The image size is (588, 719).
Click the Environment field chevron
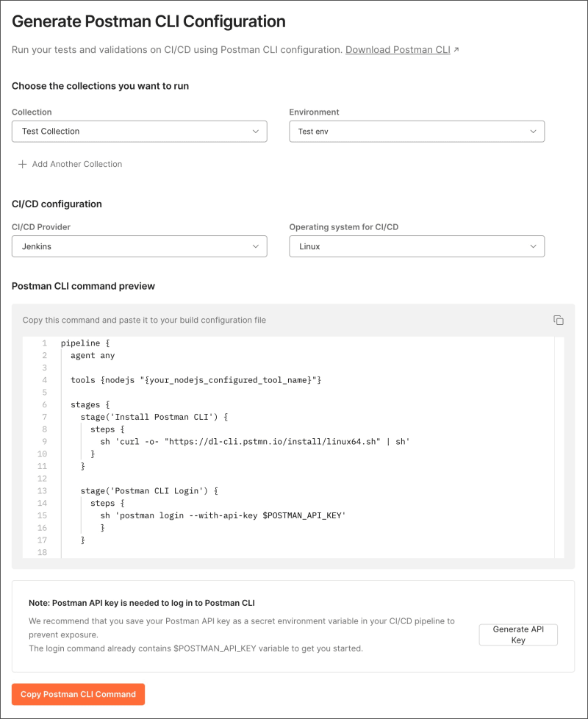coord(534,131)
